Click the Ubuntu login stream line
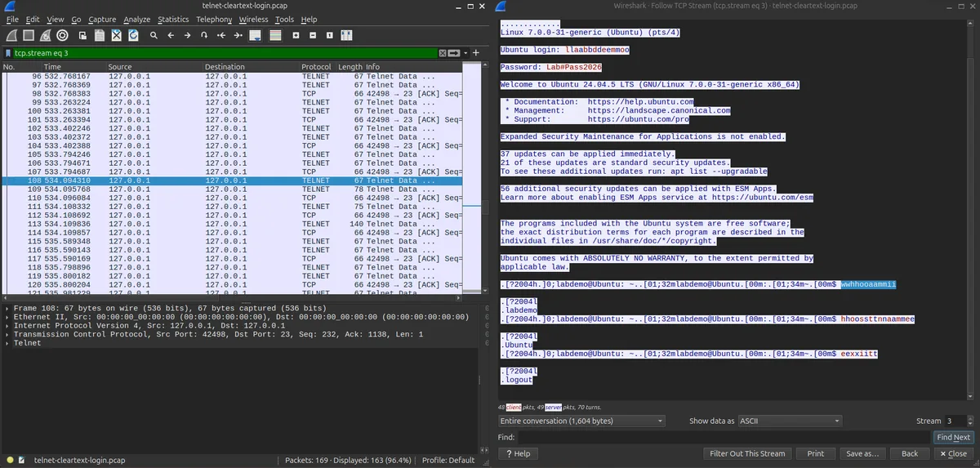The height and width of the screenshot is (468, 980). pyautogui.click(x=565, y=50)
